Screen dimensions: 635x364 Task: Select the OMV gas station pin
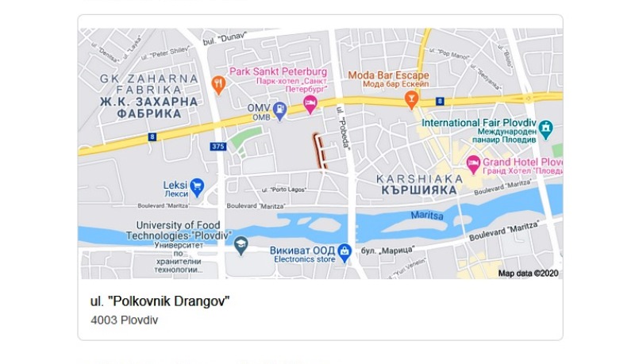click(279, 111)
